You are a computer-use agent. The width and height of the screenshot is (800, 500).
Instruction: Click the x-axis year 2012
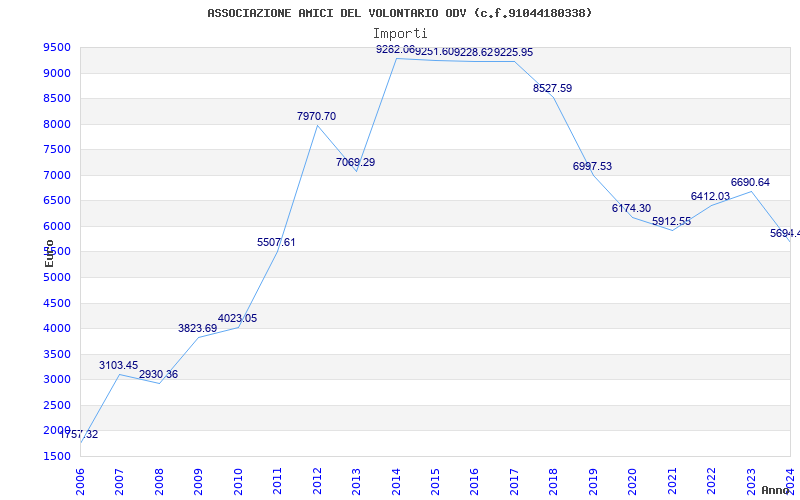tap(317, 482)
